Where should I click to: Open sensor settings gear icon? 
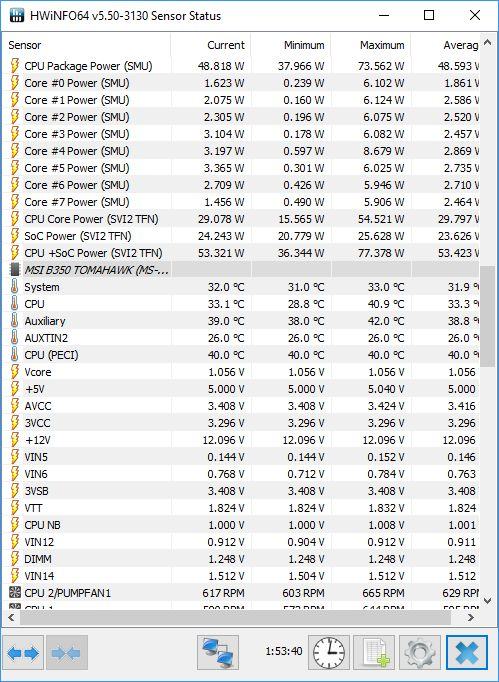pos(419,652)
